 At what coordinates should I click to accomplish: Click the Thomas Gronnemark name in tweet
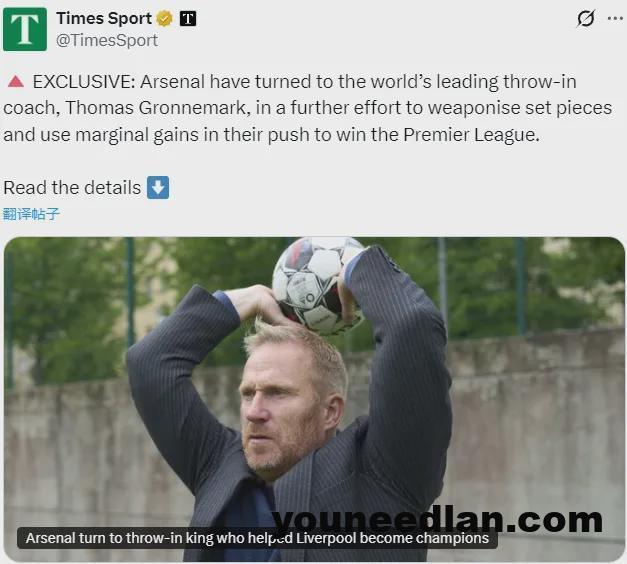point(156,108)
